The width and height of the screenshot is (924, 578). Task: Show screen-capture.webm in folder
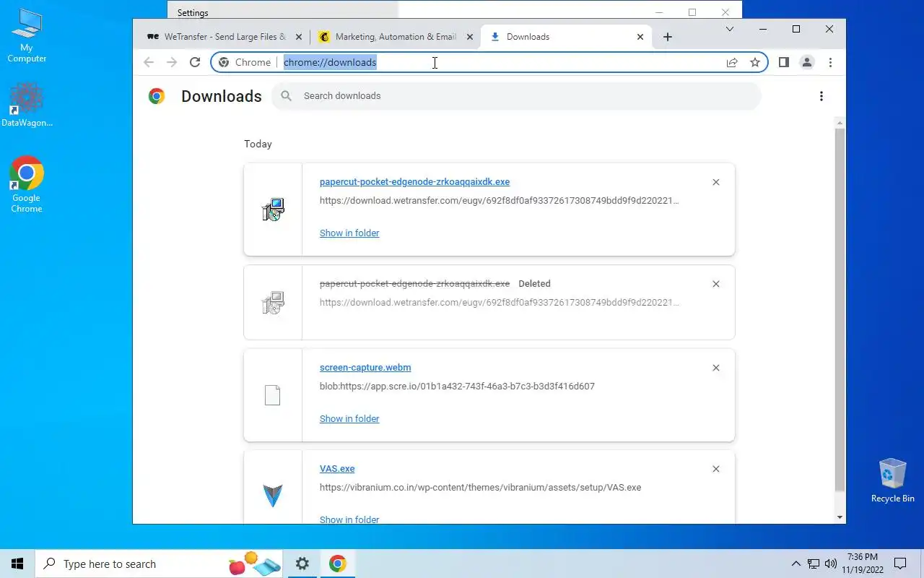pyautogui.click(x=349, y=419)
